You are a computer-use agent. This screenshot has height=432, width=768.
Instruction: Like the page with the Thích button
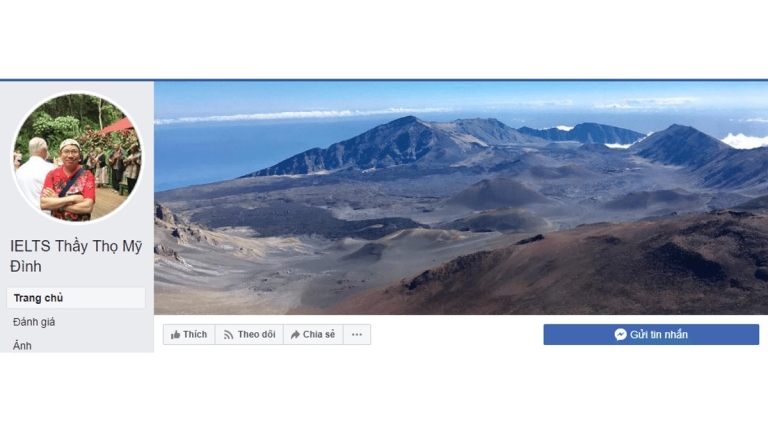click(189, 335)
